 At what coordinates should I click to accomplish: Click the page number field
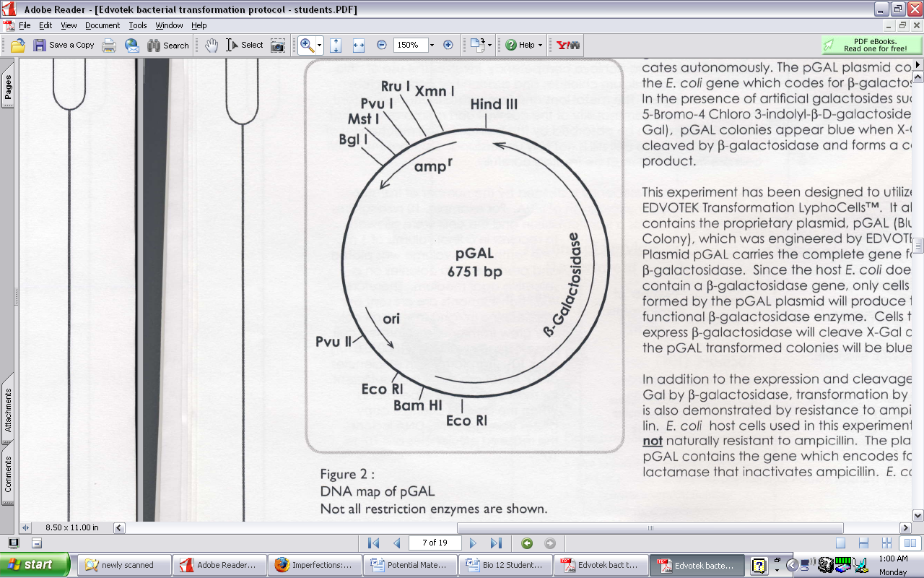tap(435, 543)
